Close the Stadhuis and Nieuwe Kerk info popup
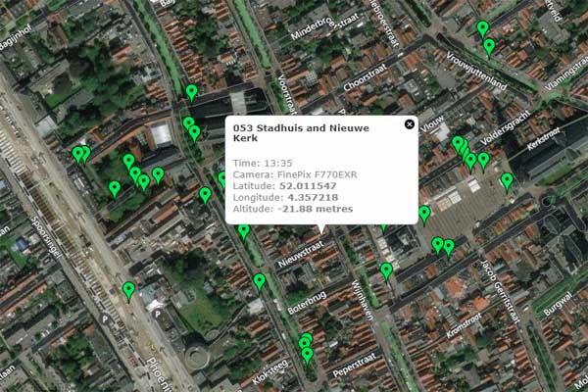Image resolution: width=588 pixels, height=392 pixels. click(x=410, y=124)
